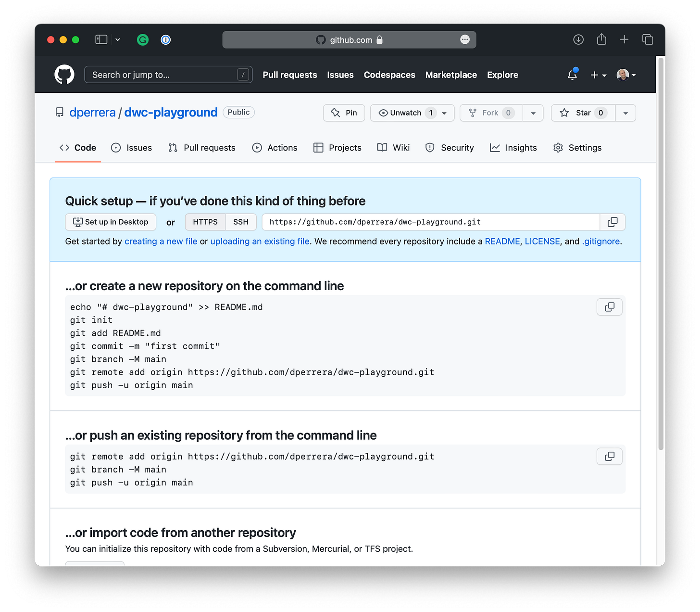Image resolution: width=700 pixels, height=612 pixels.
Task: Open the dwc-playground repository link
Action: (x=171, y=113)
